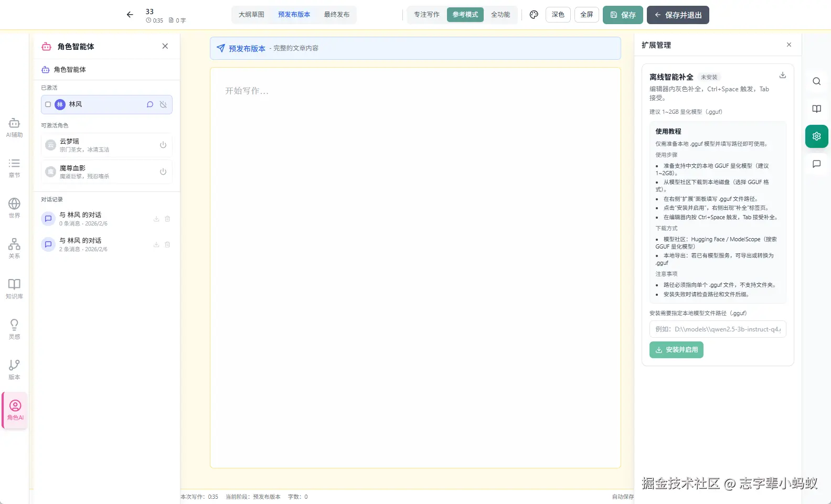Screen dimensions: 831x504
Task: Deactivate 林风 with the crossed power icon
Action: click(x=163, y=104)
